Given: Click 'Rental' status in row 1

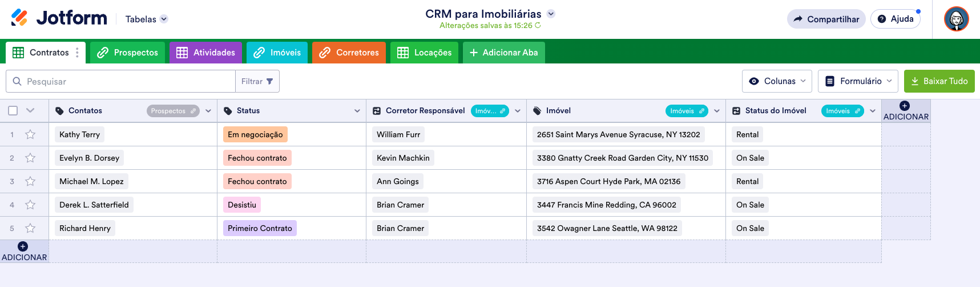Looking at the screenshot, I should [748, 134].
